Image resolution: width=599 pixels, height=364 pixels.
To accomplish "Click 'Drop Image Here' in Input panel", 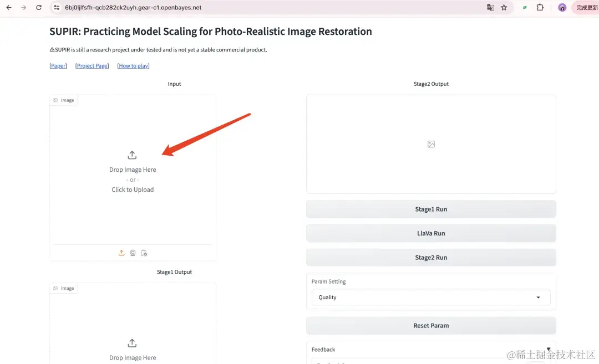I will tap(133, 170).
